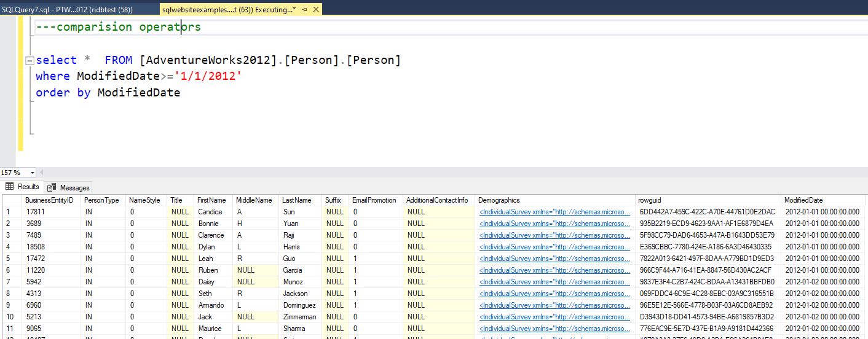
Task: Select the NameStyle column header
Action: [x=146, y=200]
